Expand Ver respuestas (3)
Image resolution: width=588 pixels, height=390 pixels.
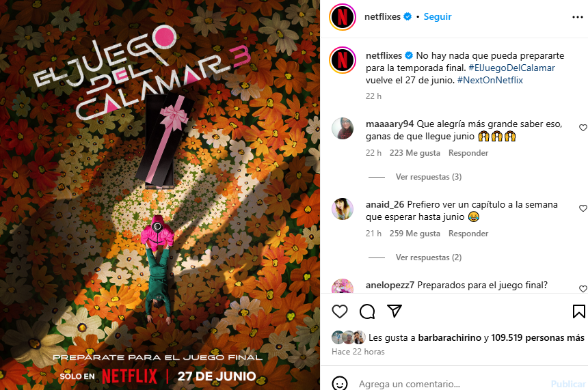coord(429,177)
